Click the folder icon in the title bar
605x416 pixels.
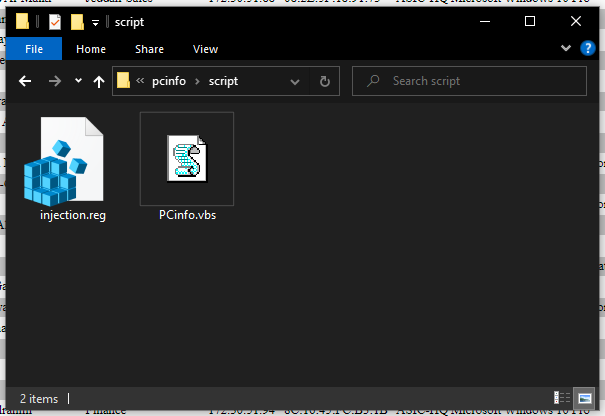pyautogui.click(x=22, y=21)
